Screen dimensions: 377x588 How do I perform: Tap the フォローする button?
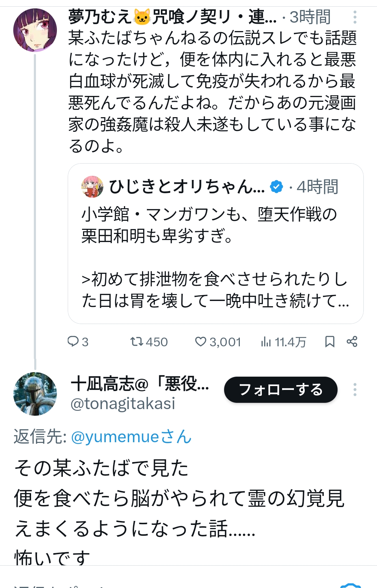pyautogui.click(x=281, y=390)
